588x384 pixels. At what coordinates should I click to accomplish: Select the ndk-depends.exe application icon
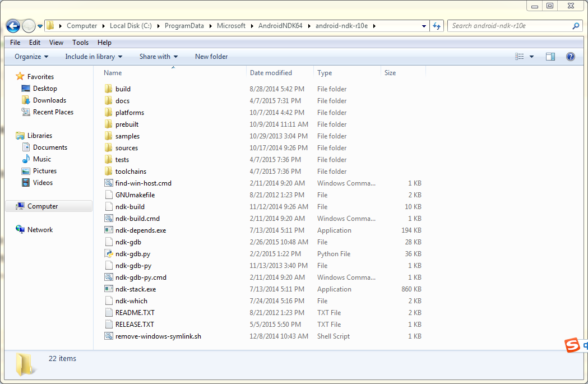[x=109, y=230]
